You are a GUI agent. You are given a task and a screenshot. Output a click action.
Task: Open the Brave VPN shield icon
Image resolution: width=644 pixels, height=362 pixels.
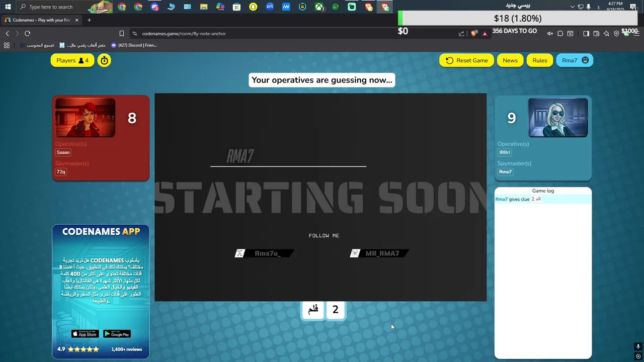[616, 34]
